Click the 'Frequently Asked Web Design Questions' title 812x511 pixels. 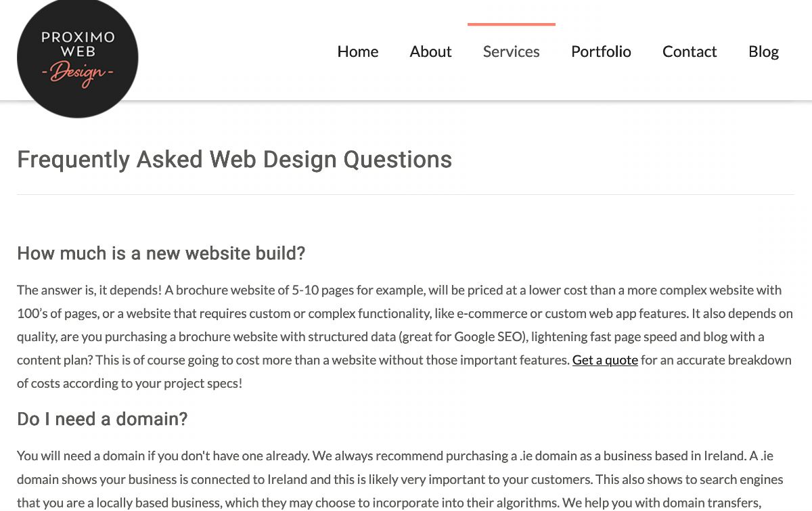[234, 160]
